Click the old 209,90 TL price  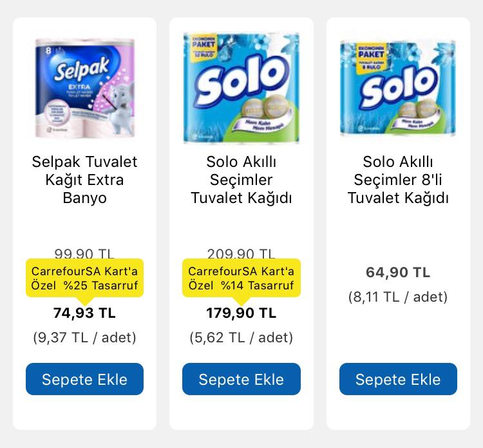241,254
